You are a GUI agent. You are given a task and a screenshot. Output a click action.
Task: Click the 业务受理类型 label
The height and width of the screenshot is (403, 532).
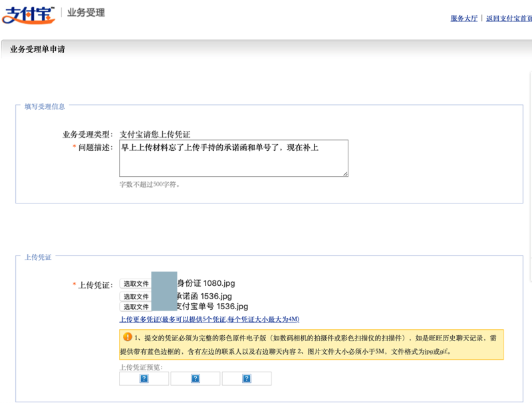click(x=88, y=135)
